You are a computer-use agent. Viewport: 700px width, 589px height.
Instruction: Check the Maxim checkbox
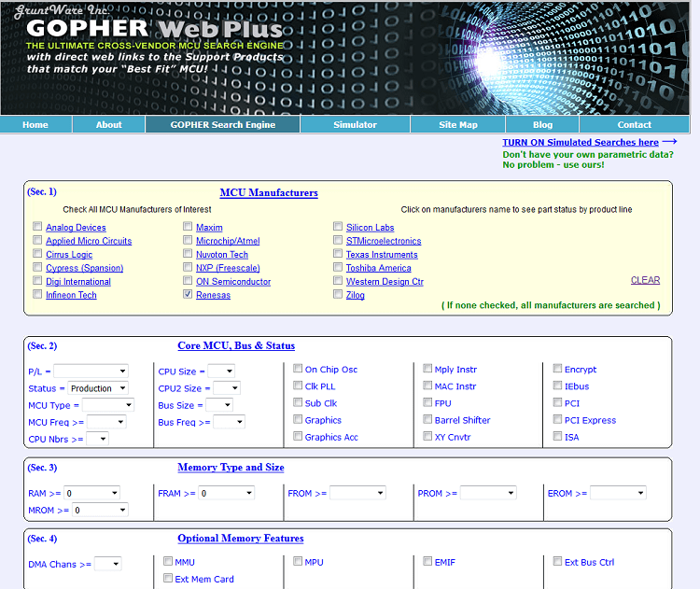(x=188, y=226)
